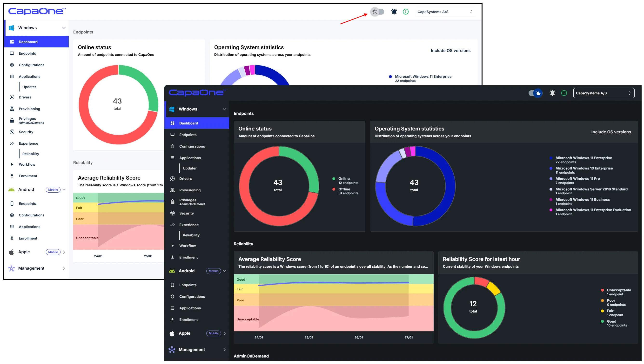Click Windows Enrollment download icon in dark sidebar

(172, 257)
